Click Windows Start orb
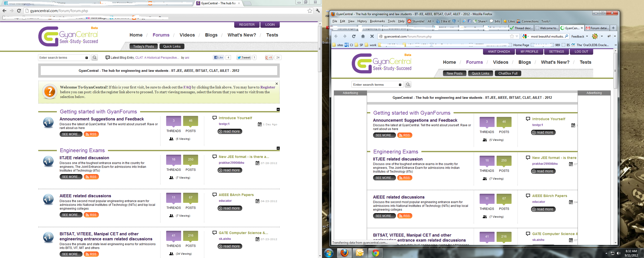This screenshot has height=258, width=644. (x=329, y=253)
